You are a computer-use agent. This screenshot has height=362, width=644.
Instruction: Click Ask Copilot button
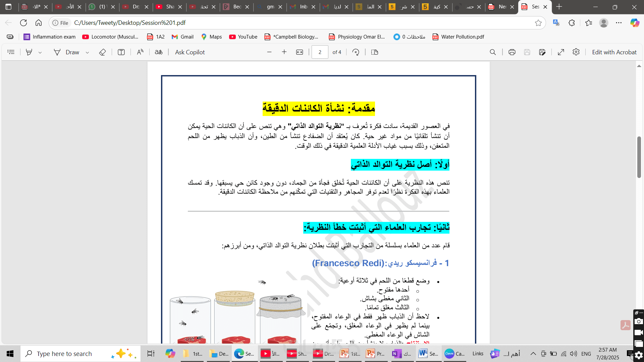tap(190, 52)
